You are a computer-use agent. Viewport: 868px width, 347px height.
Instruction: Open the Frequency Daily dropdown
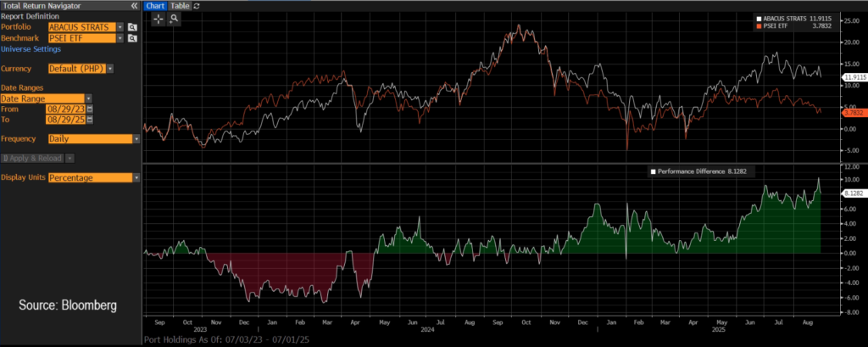point(136,138)
